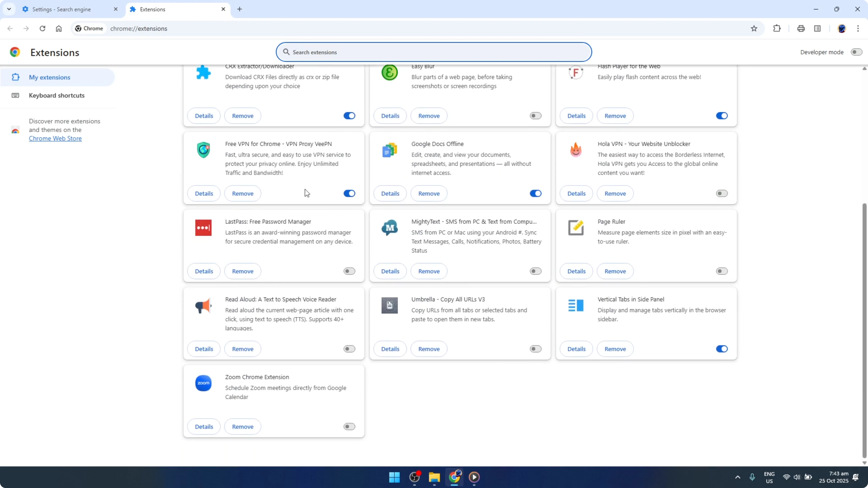Enable LastPass toggle
The width and height of the screenshot is (868, 488).
(x=349, y=271)
